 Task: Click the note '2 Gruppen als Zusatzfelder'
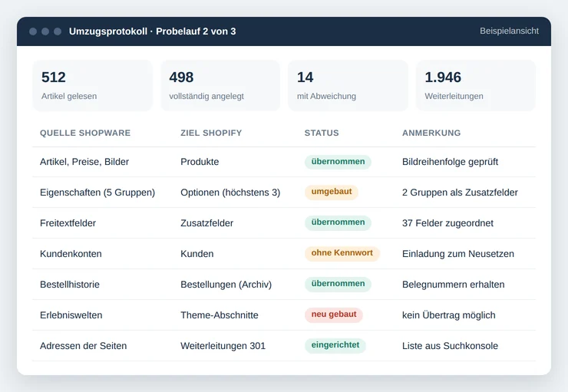(x=460, y=193)
